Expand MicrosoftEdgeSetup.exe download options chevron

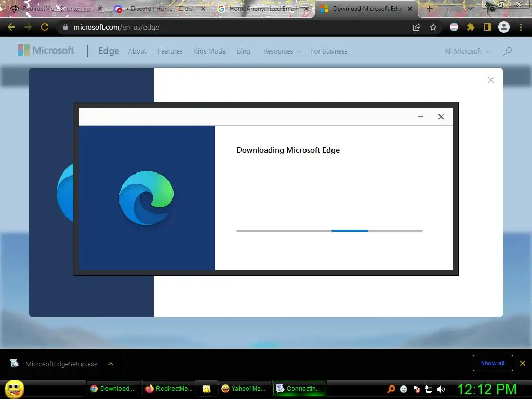coord(111,364)
